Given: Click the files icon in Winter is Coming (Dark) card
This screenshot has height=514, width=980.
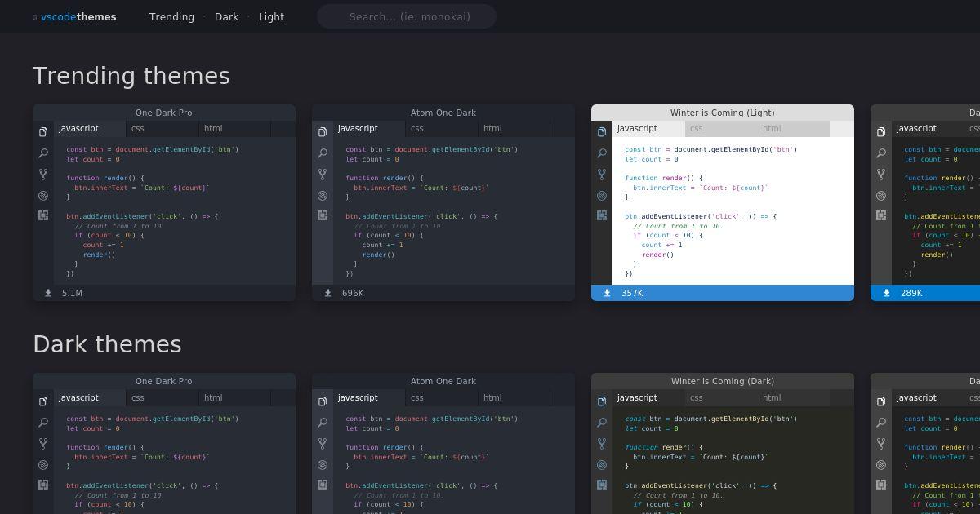Looking at the screenshot, I should (602, 401).
